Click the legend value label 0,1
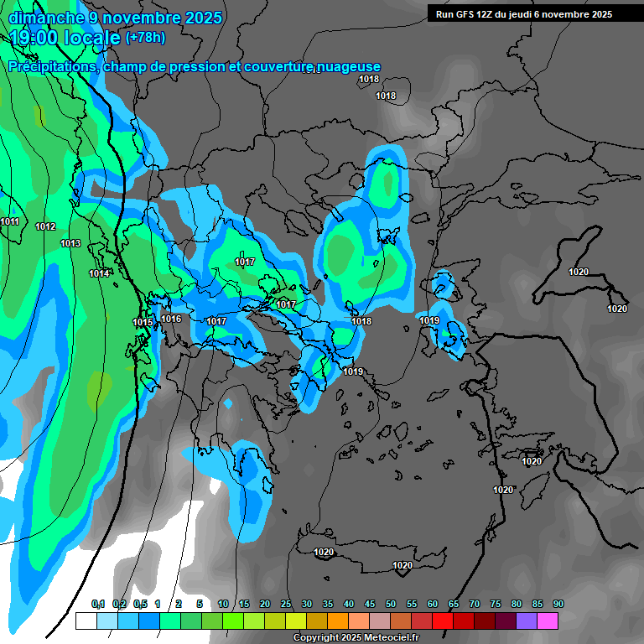644x644 pixels. [x=98, y=604]
